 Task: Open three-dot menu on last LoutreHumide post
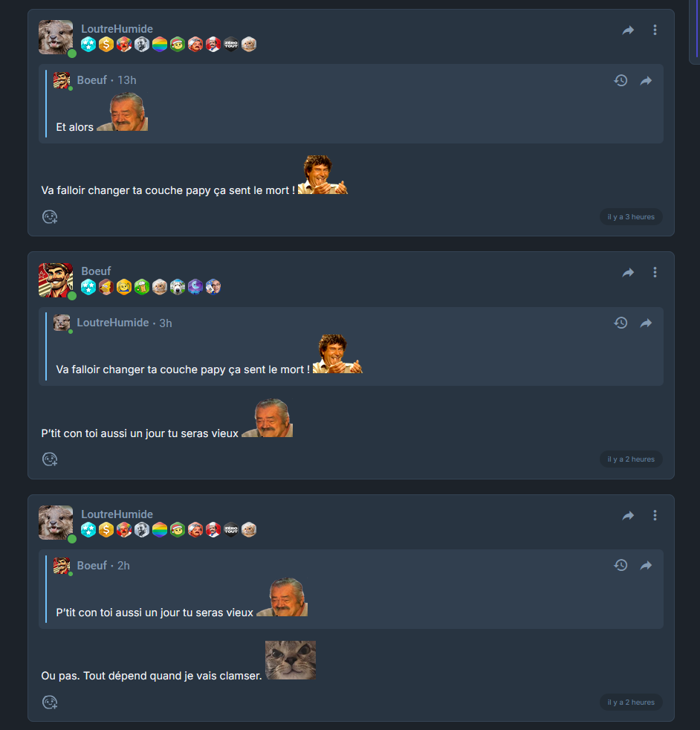pos(655,515)
